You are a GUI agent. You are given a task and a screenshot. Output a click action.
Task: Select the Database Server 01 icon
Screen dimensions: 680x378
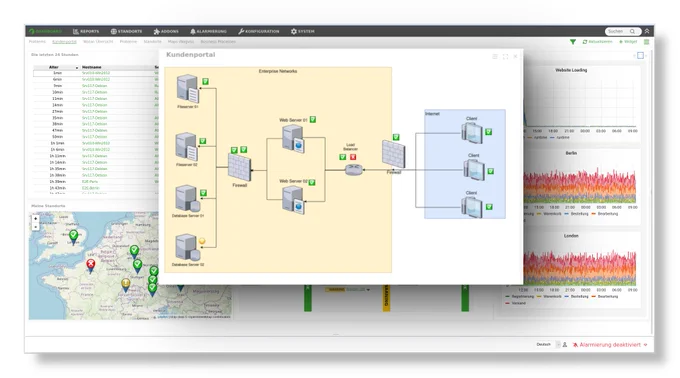187,199
